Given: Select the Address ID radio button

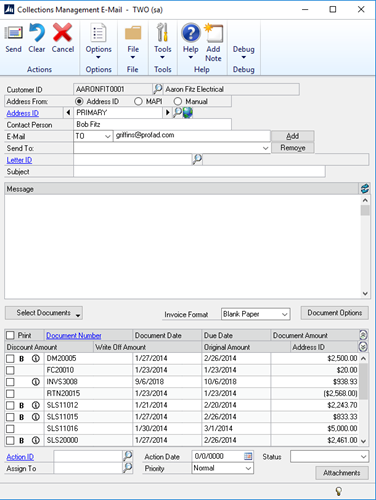Looking at the screenshot, I should click(x=79, y=101).
